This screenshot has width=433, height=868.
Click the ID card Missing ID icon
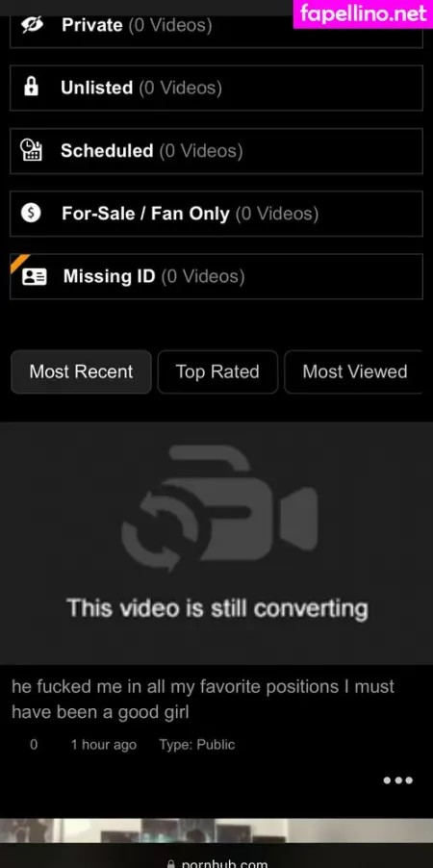tap(35, 276)
